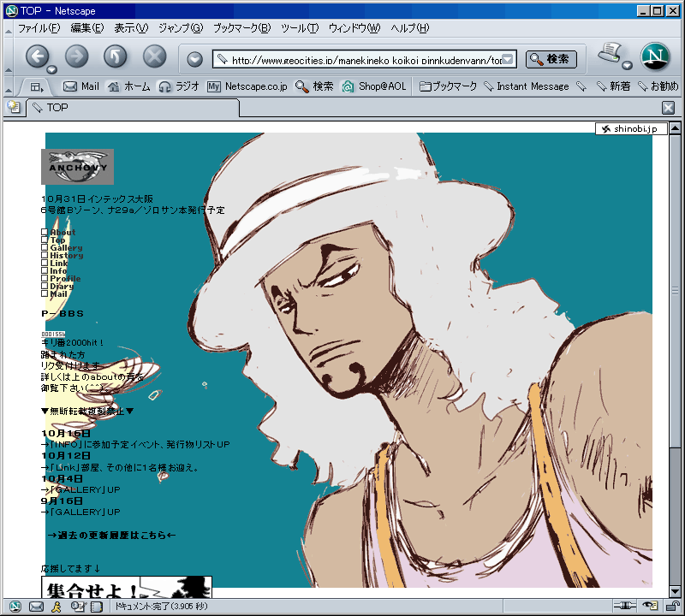
Task: Click the security lock icon in status bar
Action: (x=672, y=606)
